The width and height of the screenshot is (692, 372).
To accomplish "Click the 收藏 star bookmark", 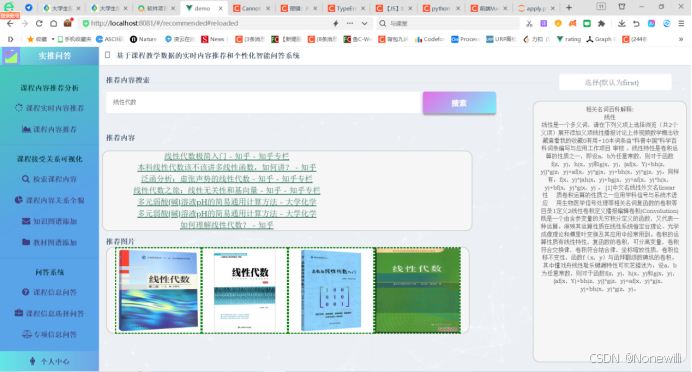I will [37, 39].
